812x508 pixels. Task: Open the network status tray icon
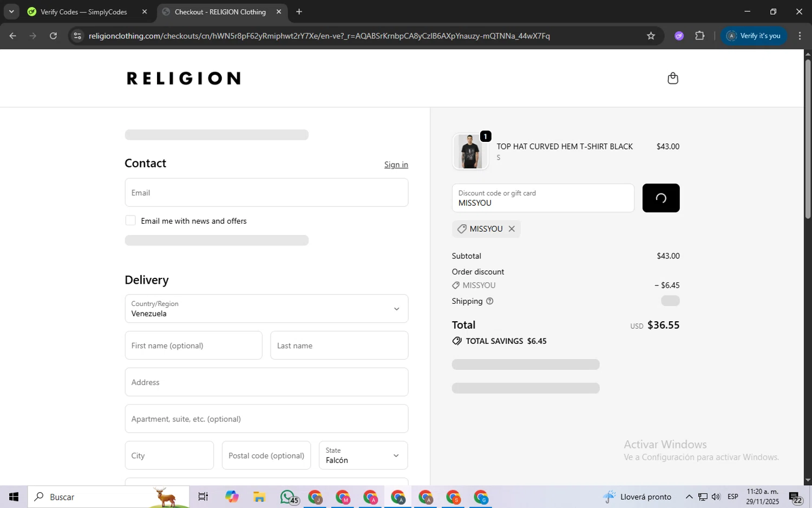point(702,497)
